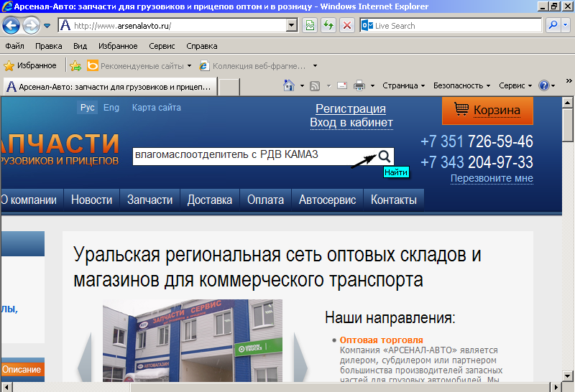Click the vertical scrollbar up arrow

tap(568, 102)
